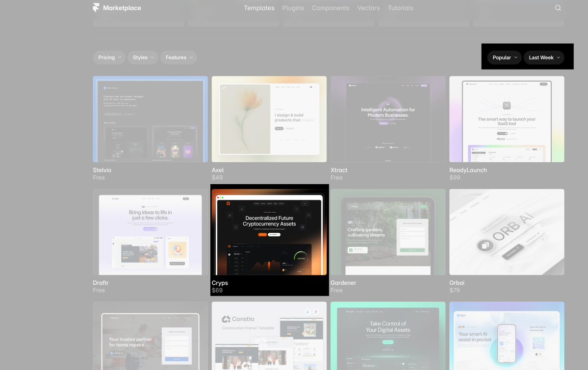This screenshot has width=588, height=370.
Task: Switch to the Templates tab
Action: click(259, 8)
